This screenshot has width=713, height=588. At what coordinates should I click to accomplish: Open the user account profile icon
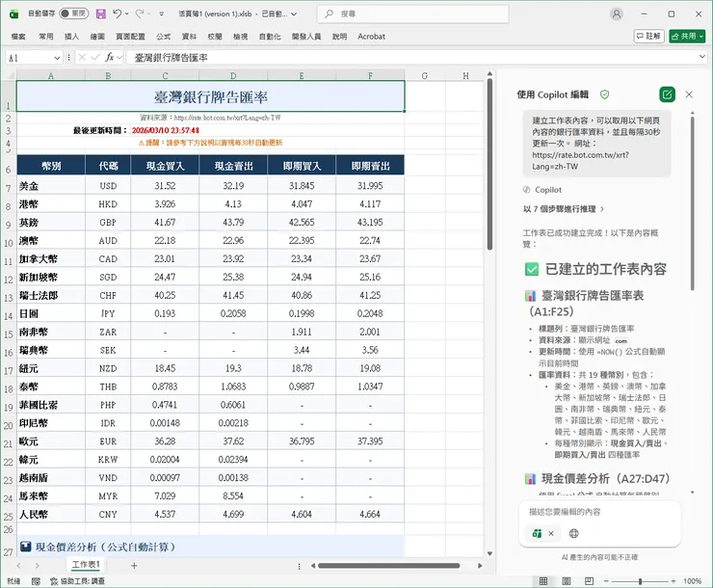click(x=617, y=14)
